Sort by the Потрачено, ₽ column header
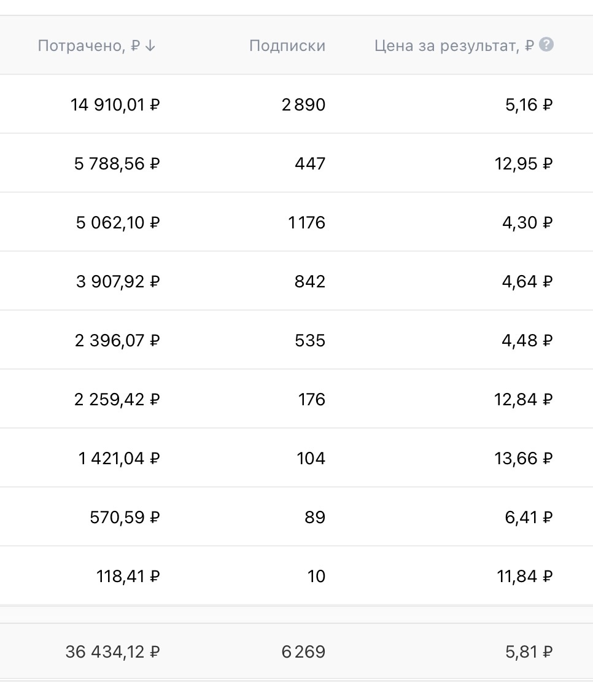Viewport: 593px width, 700px height. 89,46
